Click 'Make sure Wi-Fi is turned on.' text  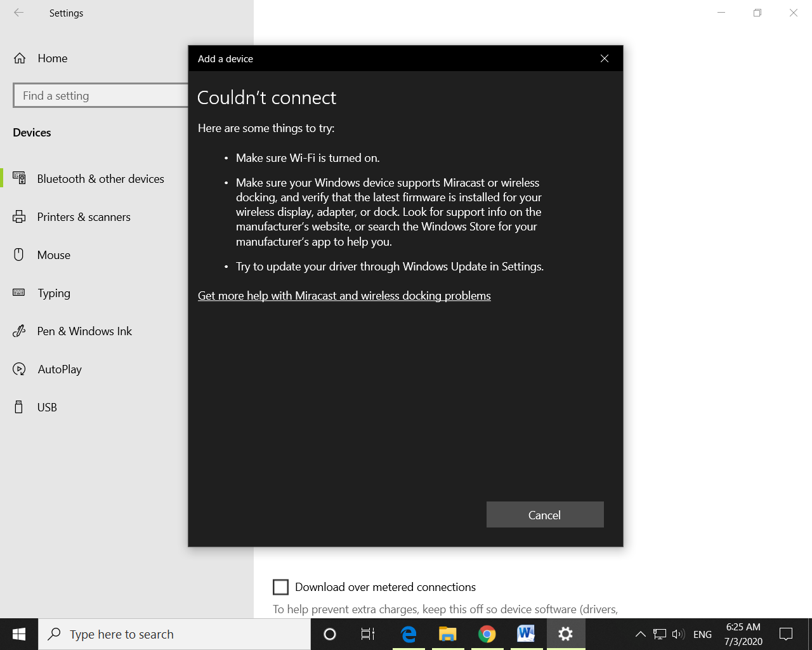(308, 158)
